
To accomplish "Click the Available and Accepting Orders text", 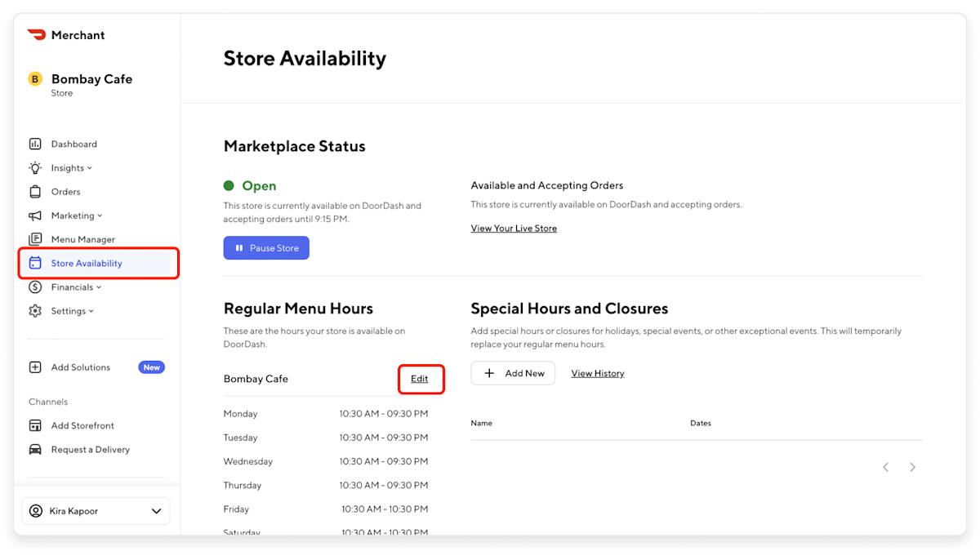I will point(547,185).
